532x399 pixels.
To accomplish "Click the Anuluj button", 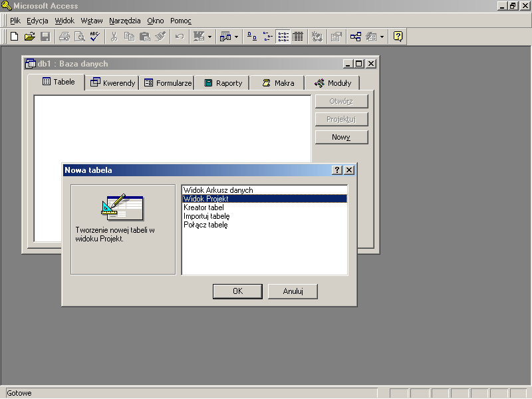I will (293, 291).
